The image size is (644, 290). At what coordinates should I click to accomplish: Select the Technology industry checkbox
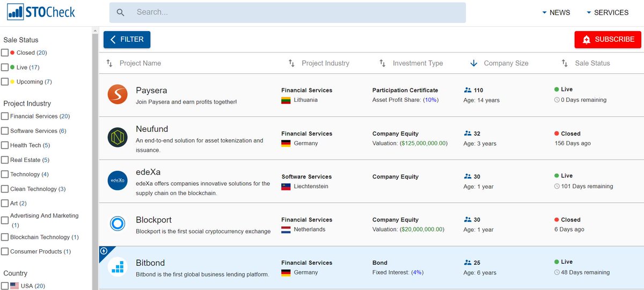(x=5, y=174)
